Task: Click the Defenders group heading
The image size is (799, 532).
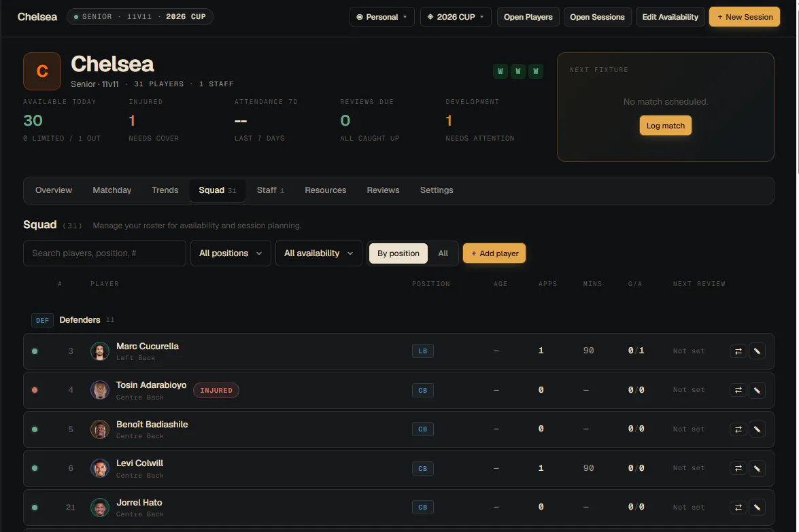Action: [x=80, y=320]
